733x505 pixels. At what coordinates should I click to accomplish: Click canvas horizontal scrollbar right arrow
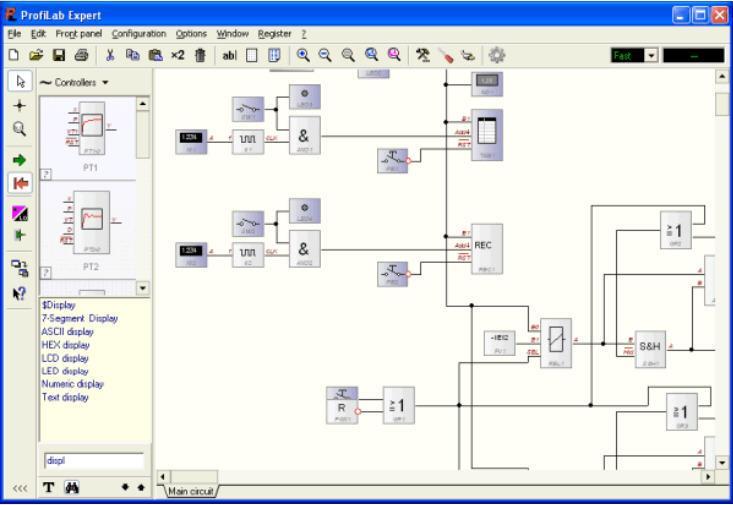[708, 476]
